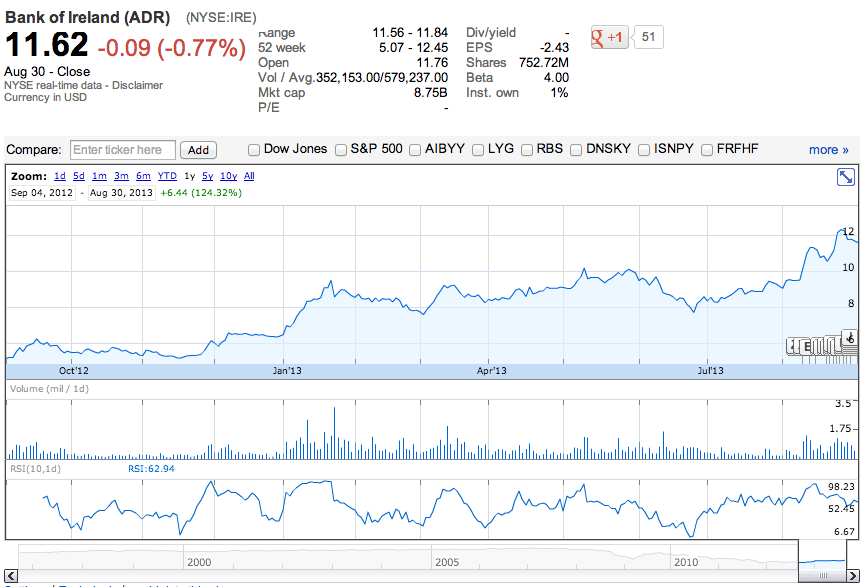
Task: Show the YTD chart range
Action: 167,176
